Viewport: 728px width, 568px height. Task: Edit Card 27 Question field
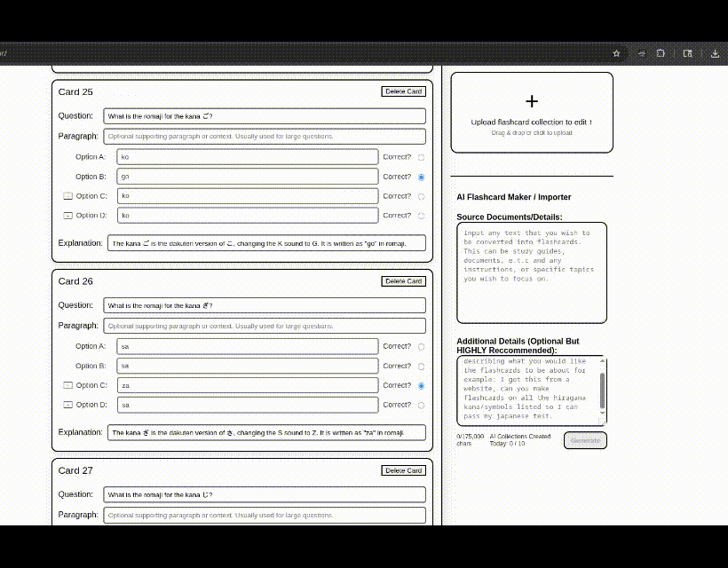pyautogui.click(x=265, y=494)
